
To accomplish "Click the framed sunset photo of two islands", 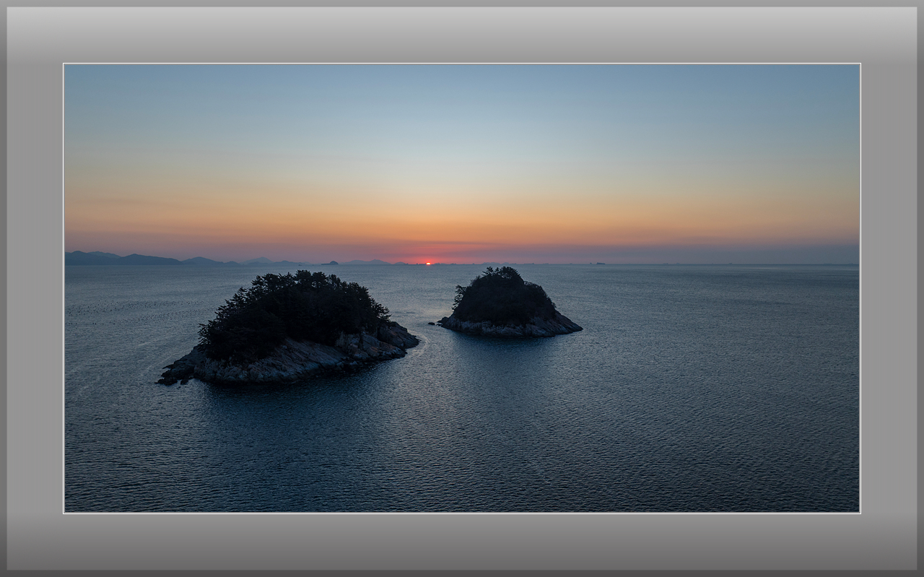I will (462, 288).
